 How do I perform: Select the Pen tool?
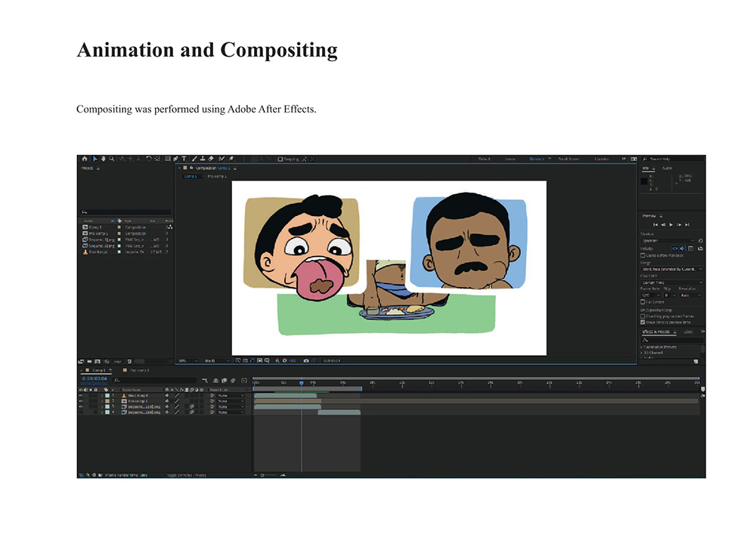tap(175, 159)
